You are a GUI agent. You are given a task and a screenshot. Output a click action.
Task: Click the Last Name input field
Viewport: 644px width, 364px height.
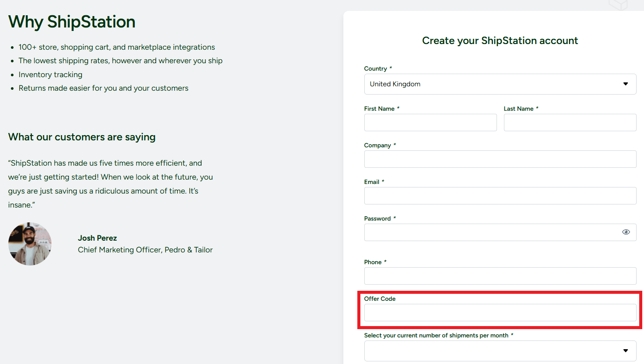click(570, 122)
